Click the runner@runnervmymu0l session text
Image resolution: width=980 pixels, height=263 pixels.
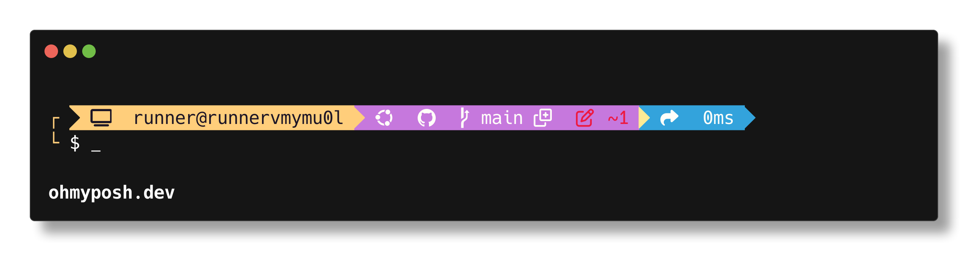(x=239, y=118)
